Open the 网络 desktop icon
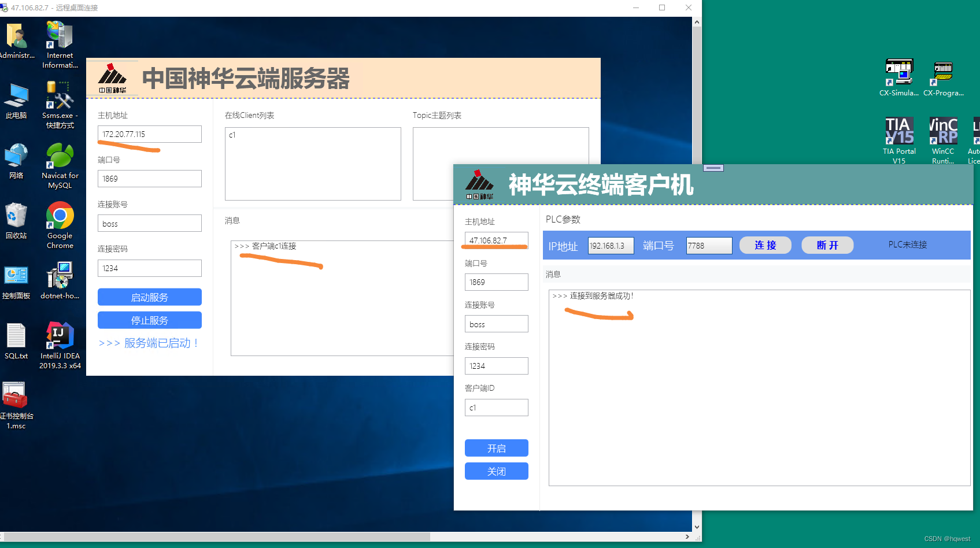Image resolution: width=980 pixels, height=548 pixels. pos(16,161)
